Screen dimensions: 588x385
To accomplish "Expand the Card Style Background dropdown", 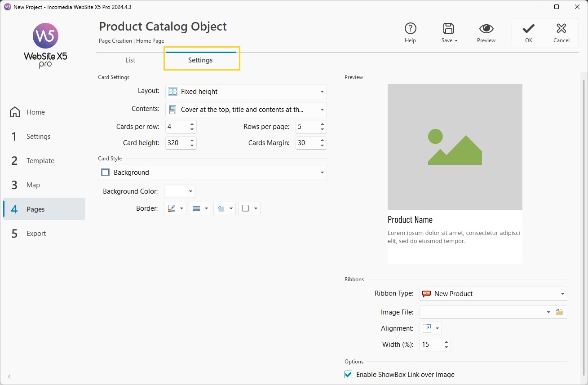I will point(212,173).
